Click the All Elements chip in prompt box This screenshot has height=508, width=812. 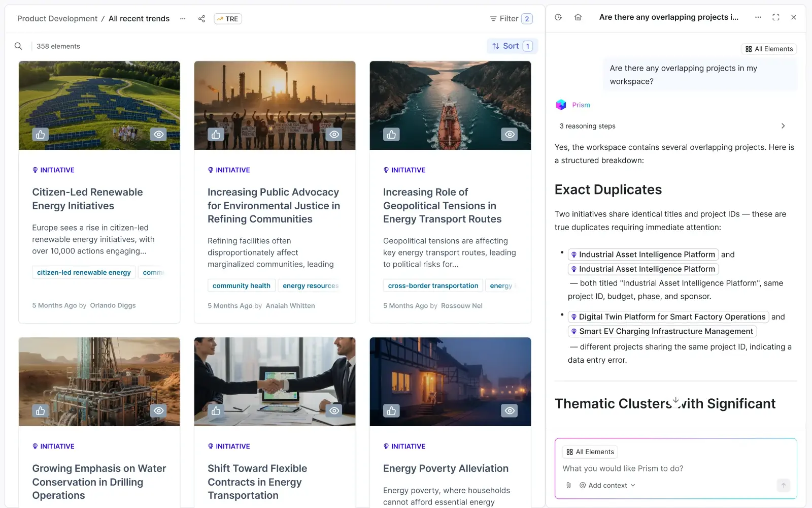coord(590,452)
